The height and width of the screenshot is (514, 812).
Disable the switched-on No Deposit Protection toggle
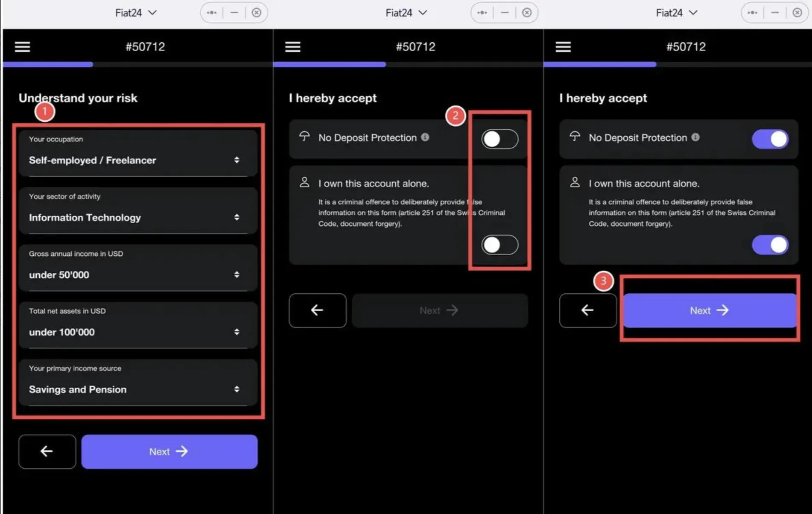click(x=770, y=139)
